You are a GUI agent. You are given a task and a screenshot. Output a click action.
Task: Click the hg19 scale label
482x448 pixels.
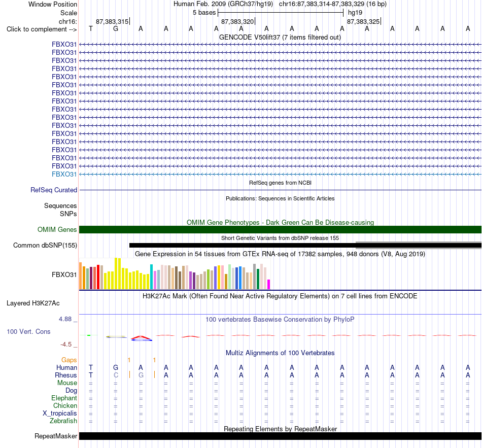pyautogui.click(x=355, y=13)
